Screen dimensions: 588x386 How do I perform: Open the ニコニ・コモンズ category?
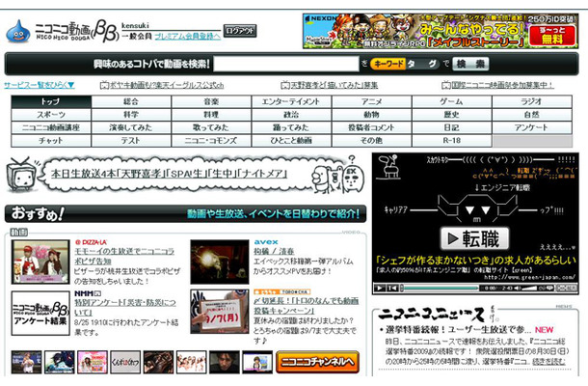pos(211,141)
